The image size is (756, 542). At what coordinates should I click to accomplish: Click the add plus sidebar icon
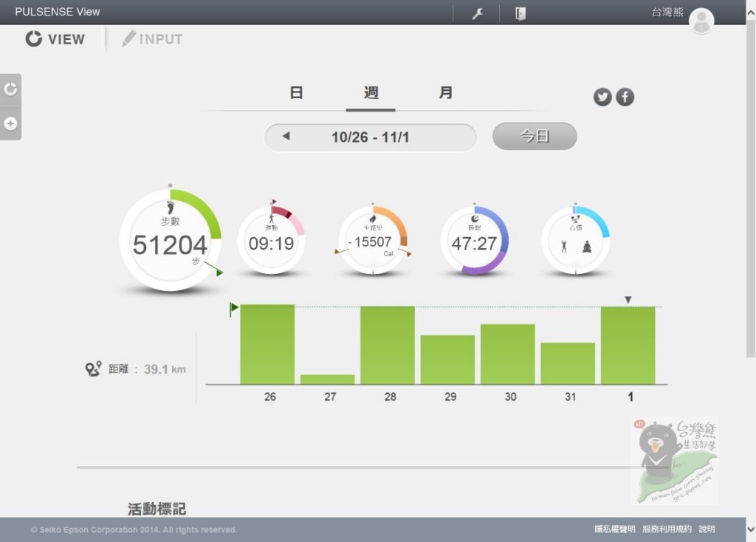10,124
